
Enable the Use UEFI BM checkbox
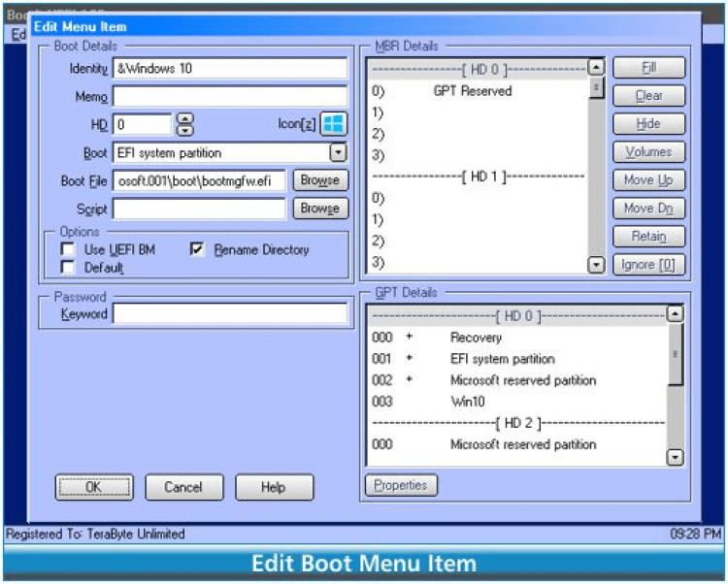[x=68, y=250]
